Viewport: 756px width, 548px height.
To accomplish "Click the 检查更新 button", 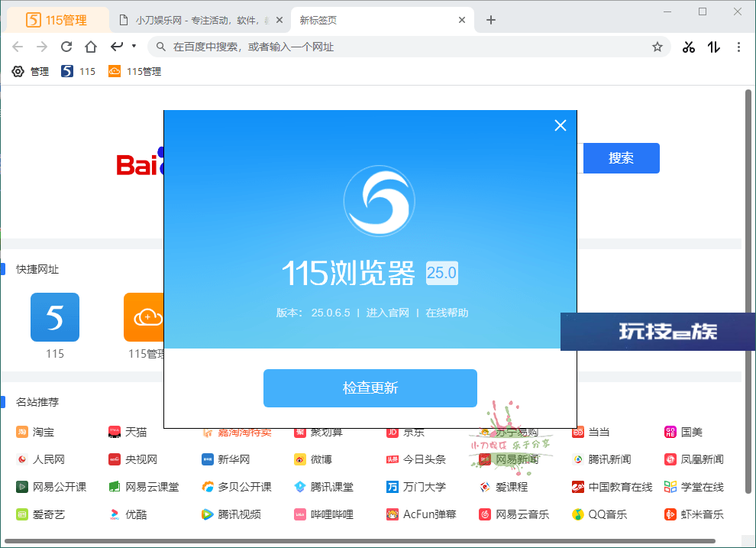I will [x=370, y=387].
